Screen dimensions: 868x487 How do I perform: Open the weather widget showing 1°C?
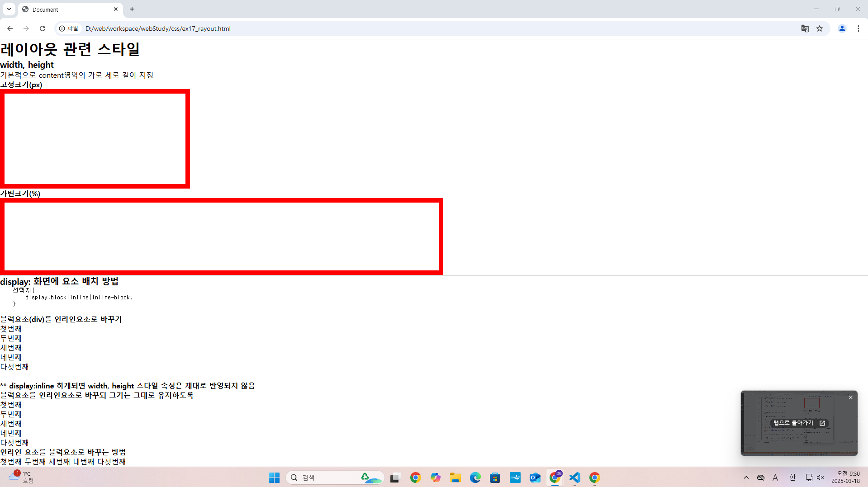(21, 477)
